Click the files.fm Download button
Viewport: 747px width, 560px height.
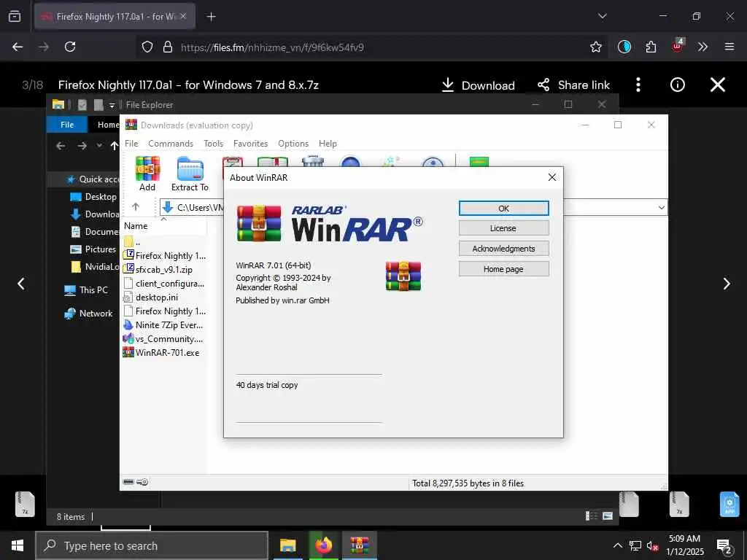478,85
